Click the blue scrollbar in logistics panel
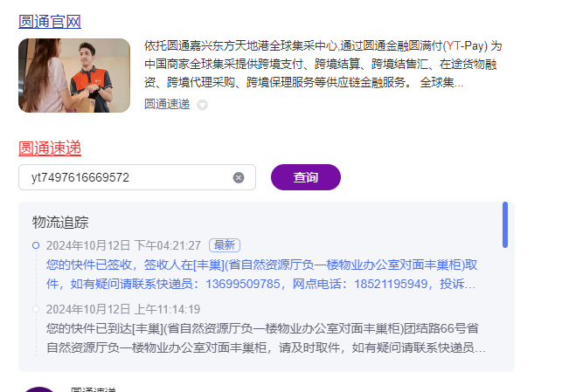This screenshot has width=562, height=392. (x=505, y=225)
